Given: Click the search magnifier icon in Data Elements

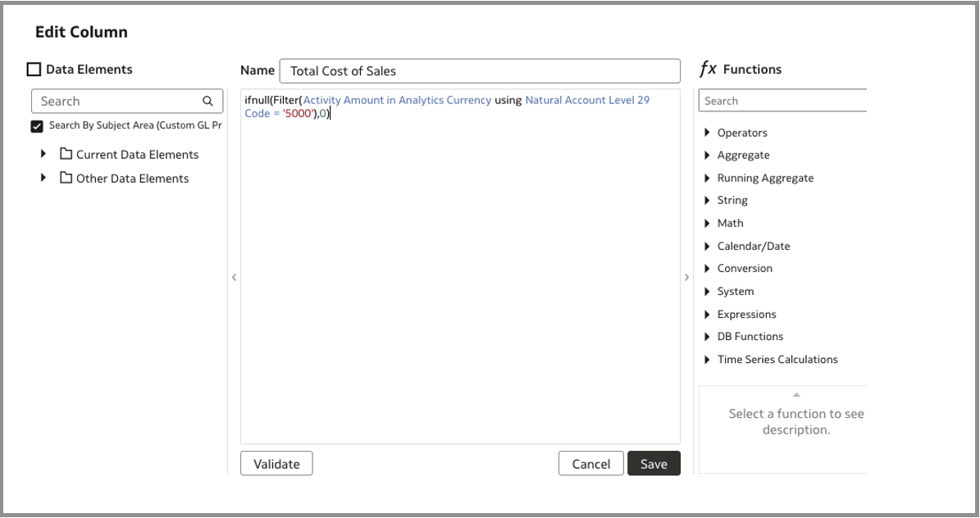Looking at the screenshot, I should (207, 102).
